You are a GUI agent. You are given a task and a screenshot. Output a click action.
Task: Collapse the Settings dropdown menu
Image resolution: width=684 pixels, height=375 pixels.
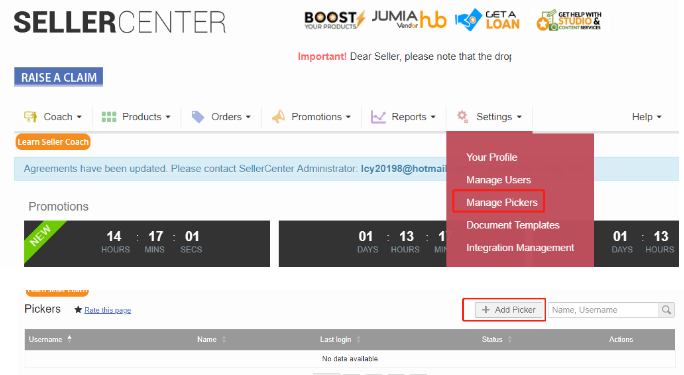[489, 116]
